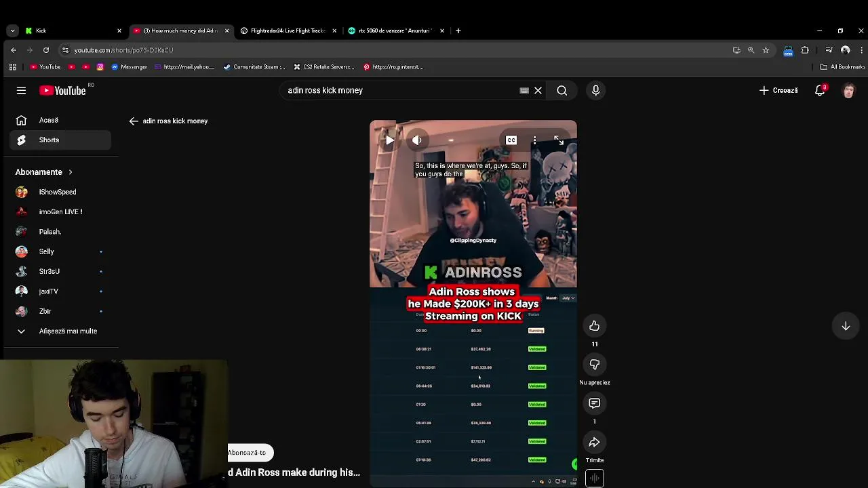Start voice search with the microphone
Screen dimensions: 868x488
coord(595,90)
